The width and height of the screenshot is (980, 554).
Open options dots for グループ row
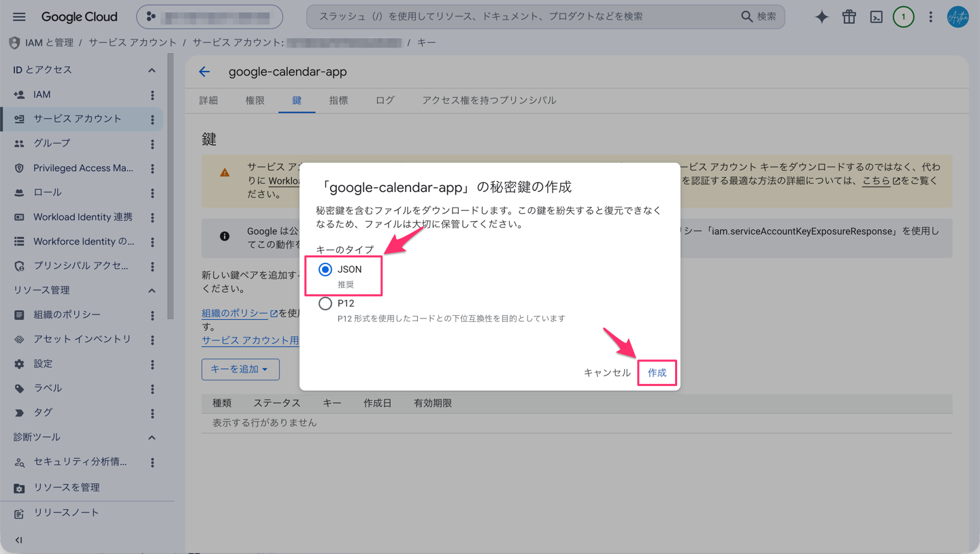point(152,144)
